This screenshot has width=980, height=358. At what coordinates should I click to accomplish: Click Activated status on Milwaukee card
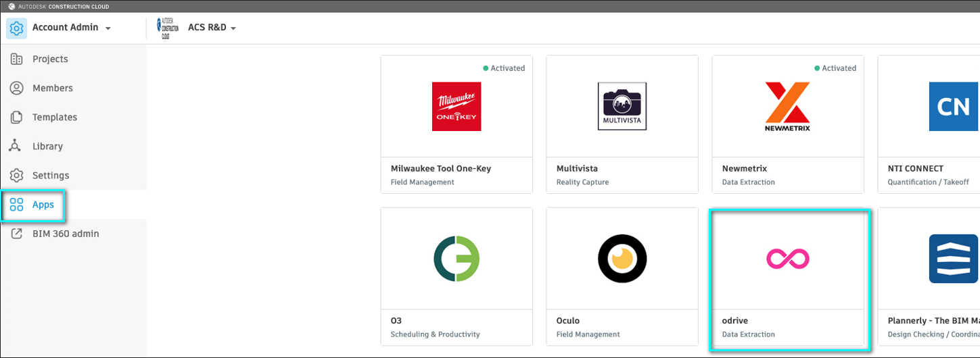pos(504,68)
